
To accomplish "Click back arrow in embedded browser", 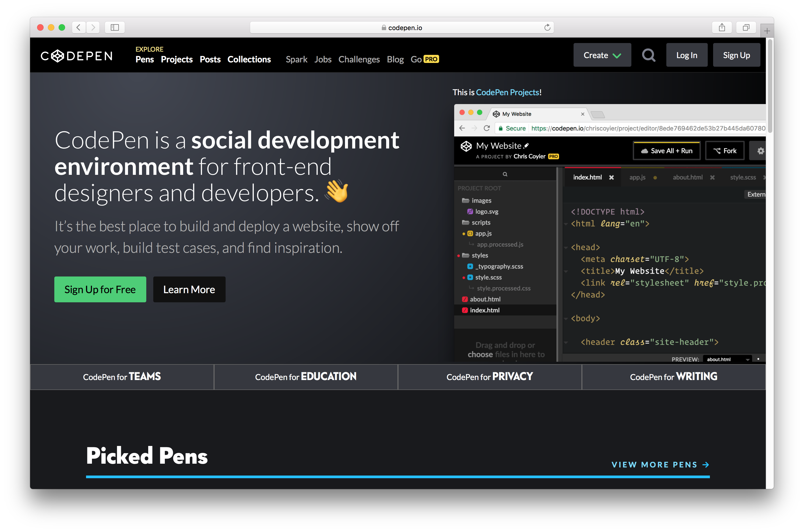I will click(x=462, y=128).
